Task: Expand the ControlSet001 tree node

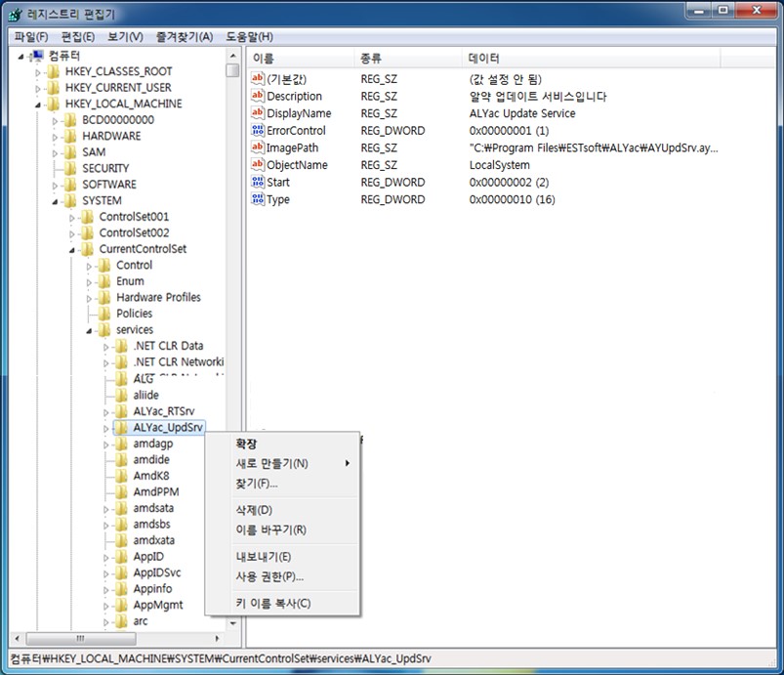Action: [72, 217]
